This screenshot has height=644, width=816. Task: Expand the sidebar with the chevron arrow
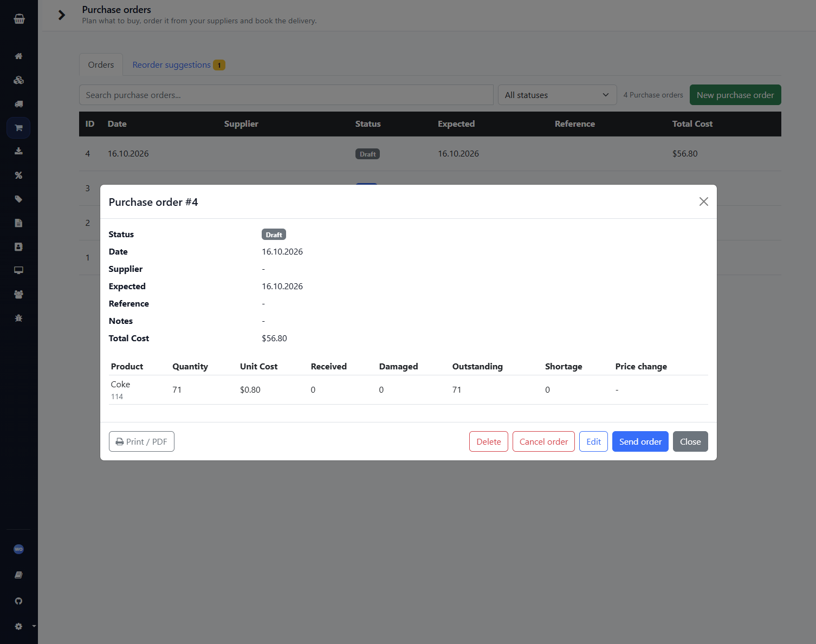[x=62, y=15]
